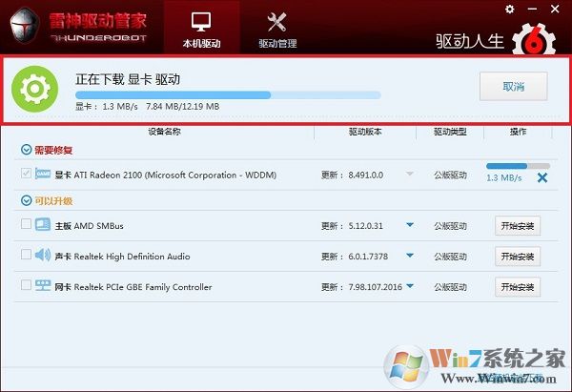This screenshot has width=572, height=392.
Task: Switch to the 驱动管理 tab
Action: pyautogui.click(x=277, y=30)
